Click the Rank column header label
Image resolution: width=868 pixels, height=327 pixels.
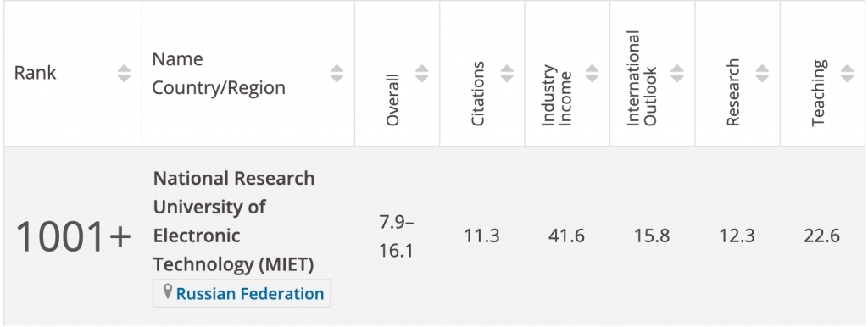(35, 73)
